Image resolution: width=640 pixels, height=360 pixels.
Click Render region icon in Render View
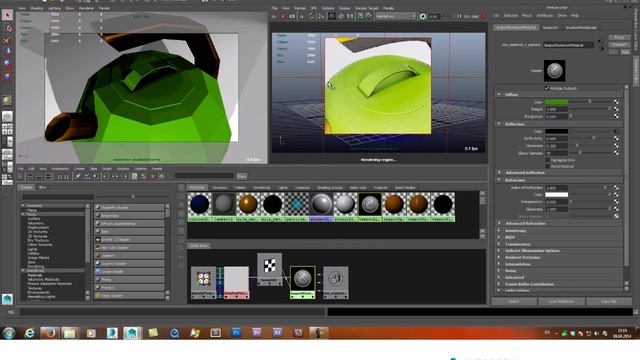283,16
